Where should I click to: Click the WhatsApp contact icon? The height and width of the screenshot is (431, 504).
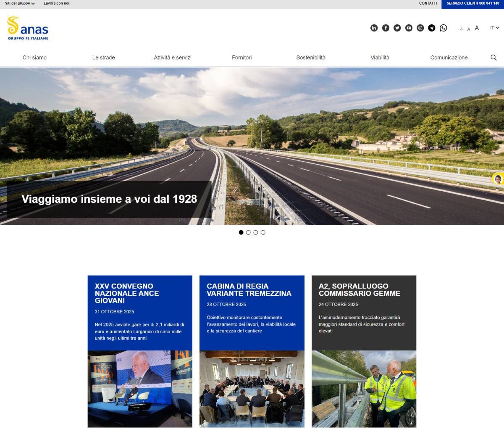(x=444, y=28)
